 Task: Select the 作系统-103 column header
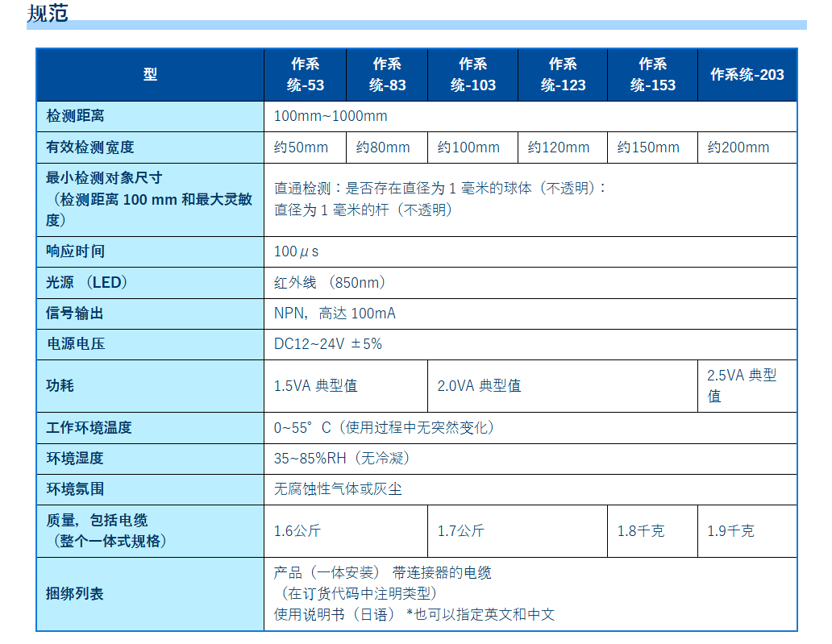point(473,74)
